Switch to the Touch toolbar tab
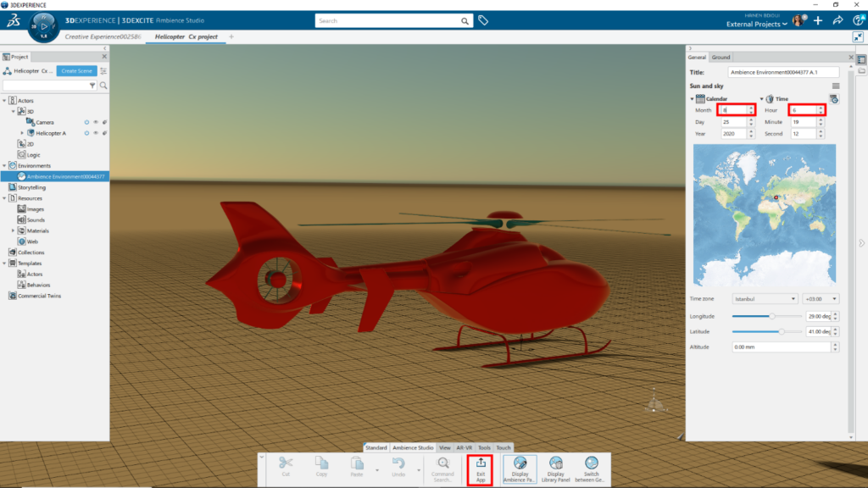The width and height of the screenshot is (868, 488). (504, 447)
